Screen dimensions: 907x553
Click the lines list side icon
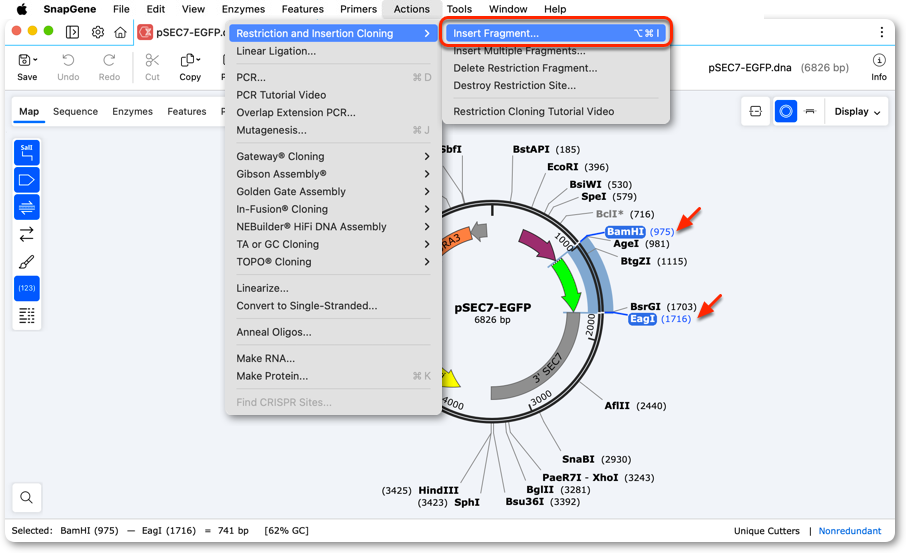click(27, 315)
